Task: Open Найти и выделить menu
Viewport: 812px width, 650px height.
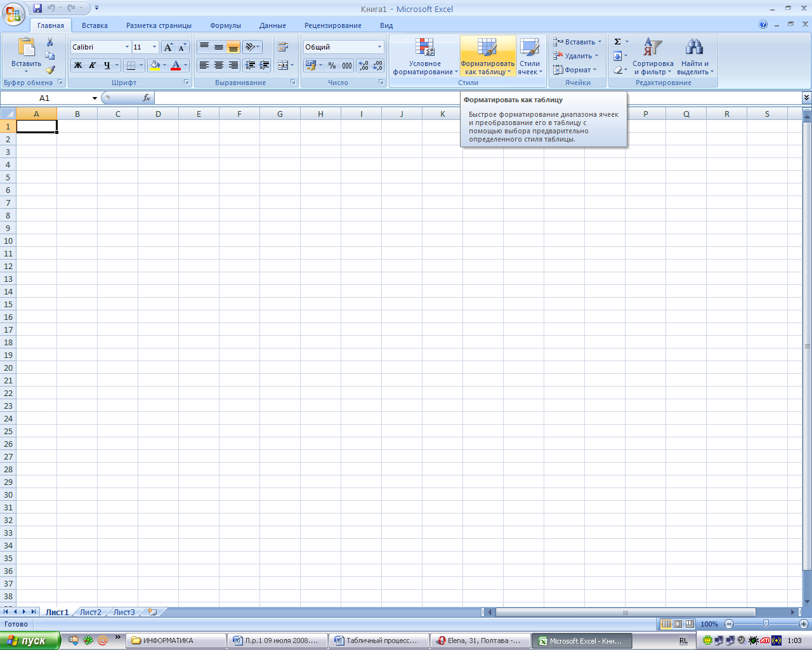Action: click(695, 56)
